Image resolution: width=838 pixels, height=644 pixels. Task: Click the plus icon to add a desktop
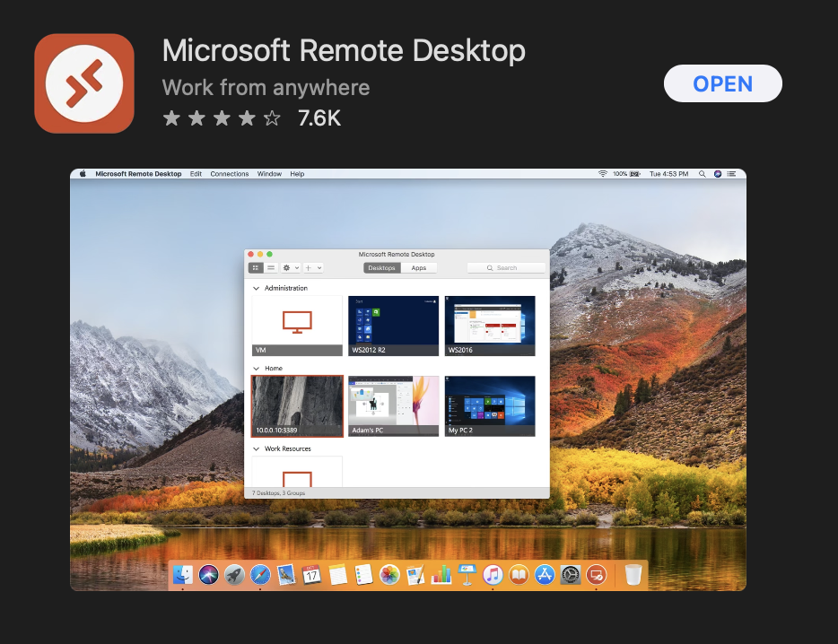click(x=308, y=267)
